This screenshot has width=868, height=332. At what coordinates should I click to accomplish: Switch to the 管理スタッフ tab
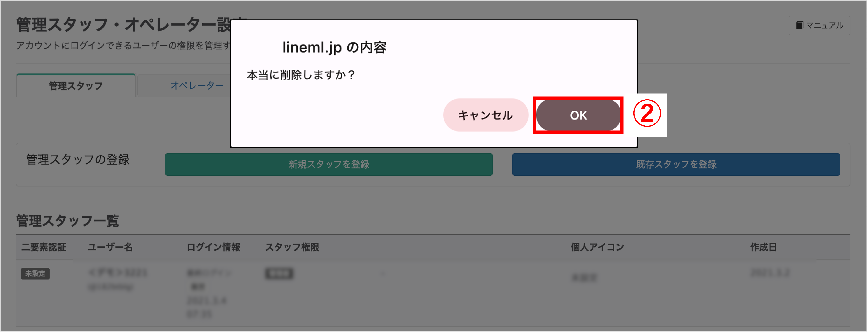click(x=76, y=86)
